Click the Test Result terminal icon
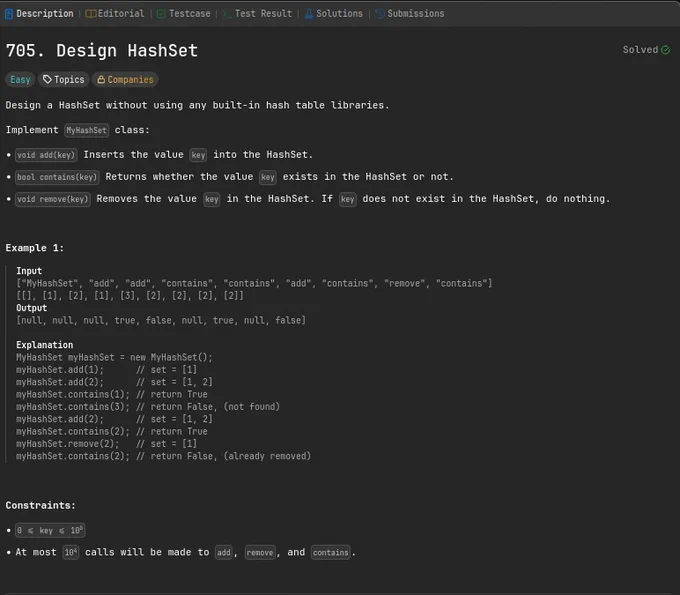The height and width of the screenshot is (595, 680). (x=227, y=14)
